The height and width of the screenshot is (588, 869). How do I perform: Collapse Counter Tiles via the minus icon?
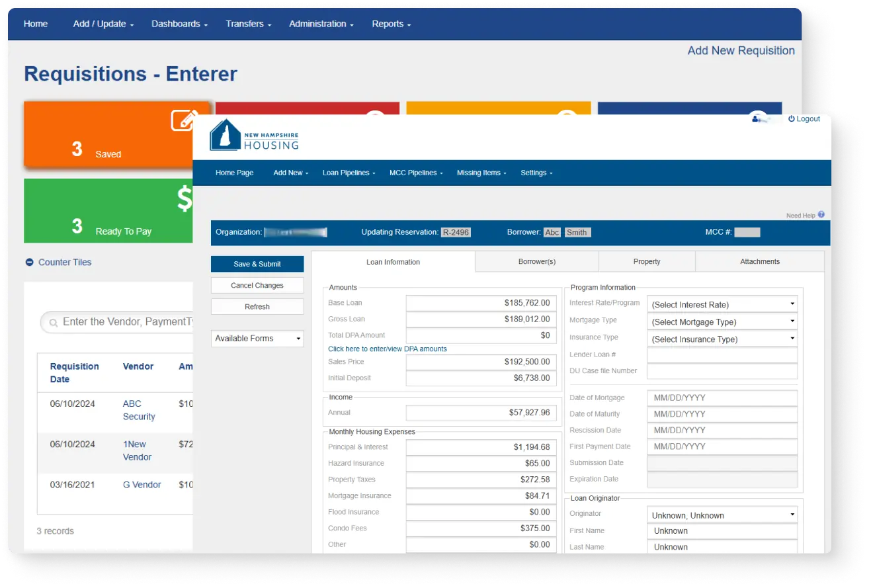tap(28, 262)
